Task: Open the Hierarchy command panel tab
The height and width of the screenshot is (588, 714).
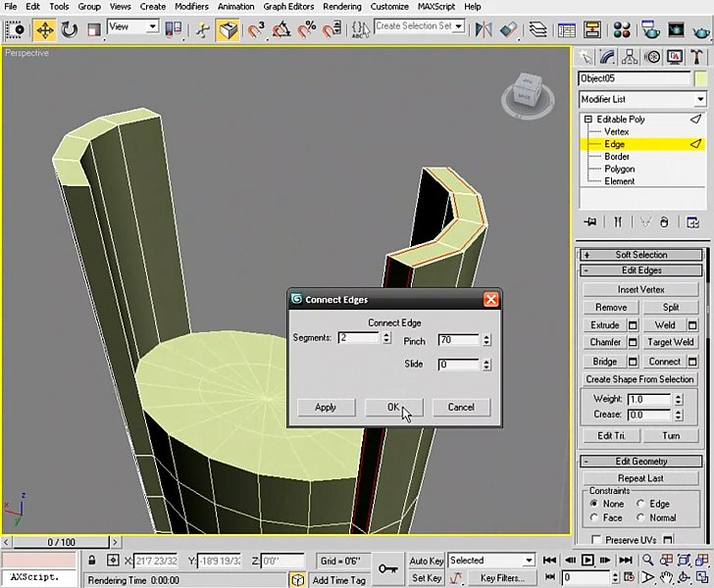Action: pos(630,57)
